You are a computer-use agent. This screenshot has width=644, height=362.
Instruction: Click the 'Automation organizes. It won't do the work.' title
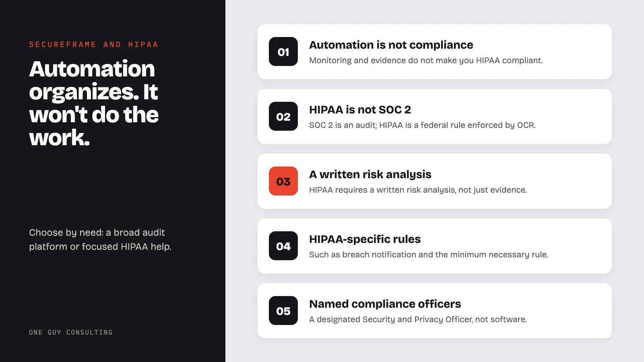coord(94,103)
